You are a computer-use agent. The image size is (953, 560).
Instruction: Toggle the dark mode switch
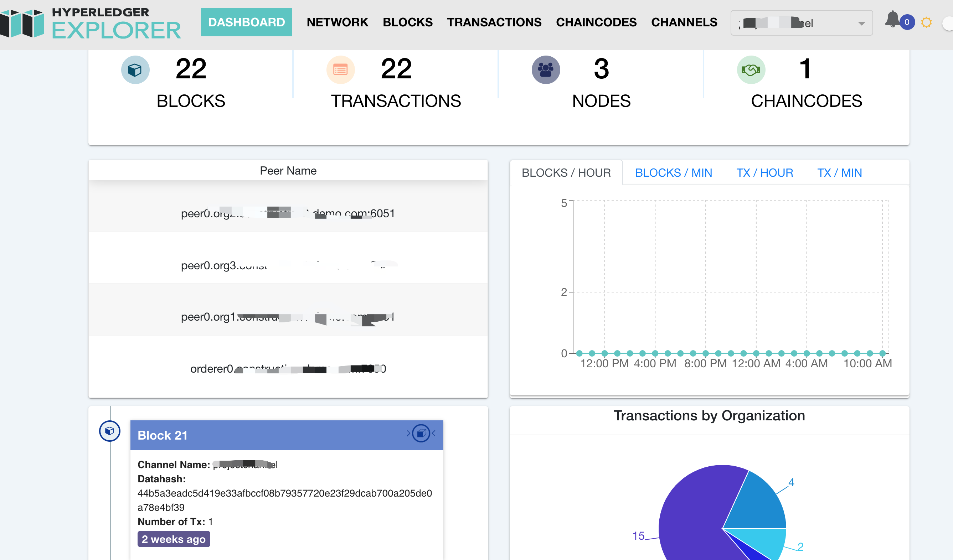point(948,24)
